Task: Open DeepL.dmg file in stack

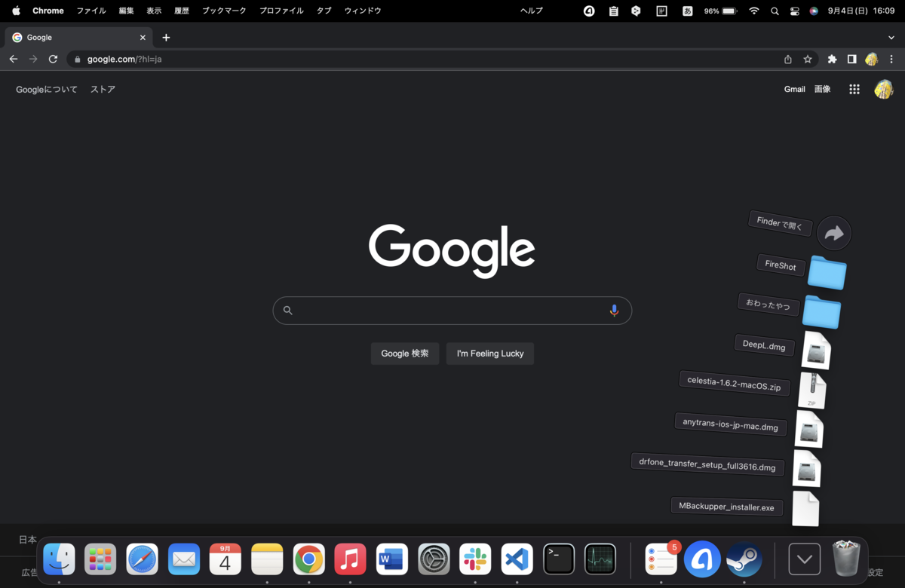Action: 816,351
